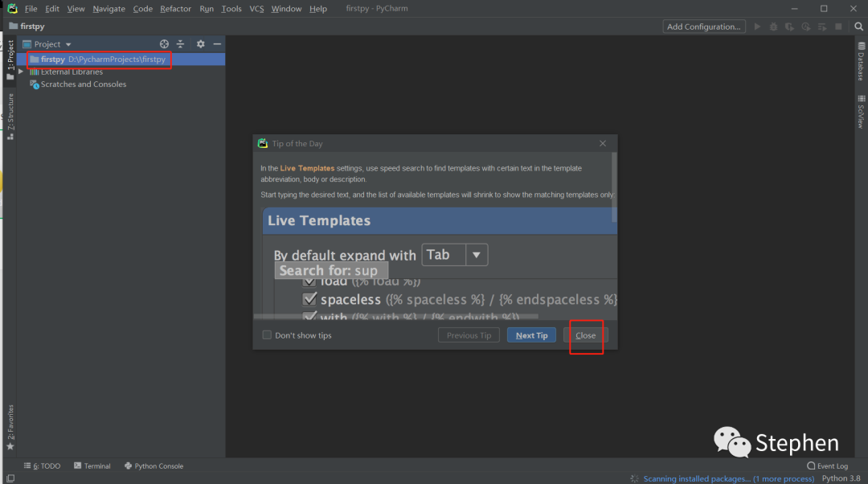Click Python 3.8 interpreter in status bar
Screen dimensions: 868x484
coord(841,478)
